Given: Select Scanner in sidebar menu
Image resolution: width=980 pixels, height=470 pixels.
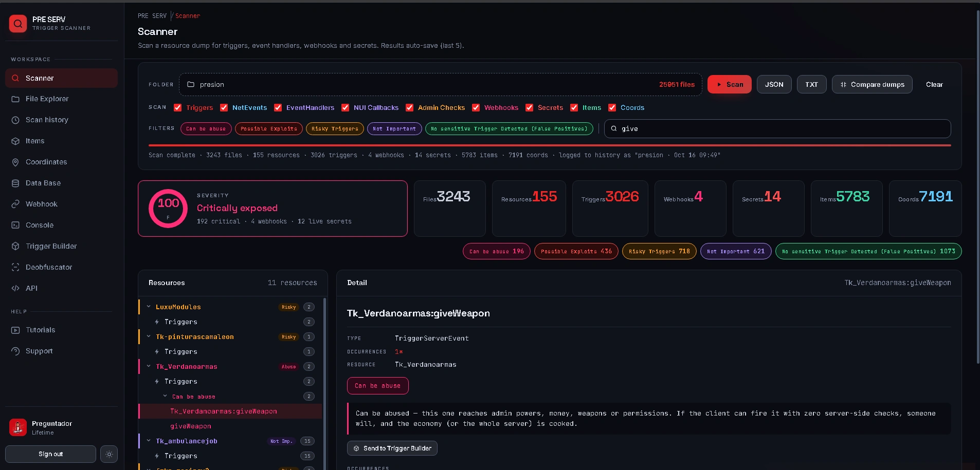Looking at the screenshot, I should tap(61, 78).
